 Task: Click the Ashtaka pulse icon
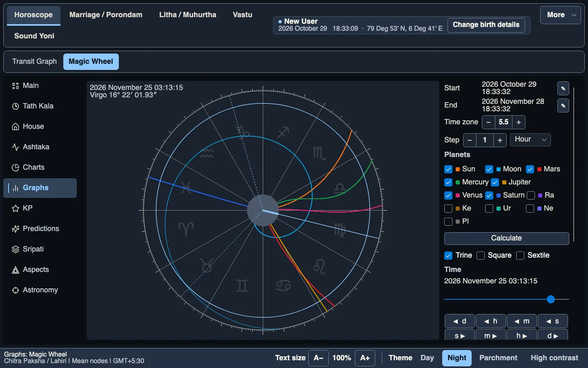tap(16, 147)
